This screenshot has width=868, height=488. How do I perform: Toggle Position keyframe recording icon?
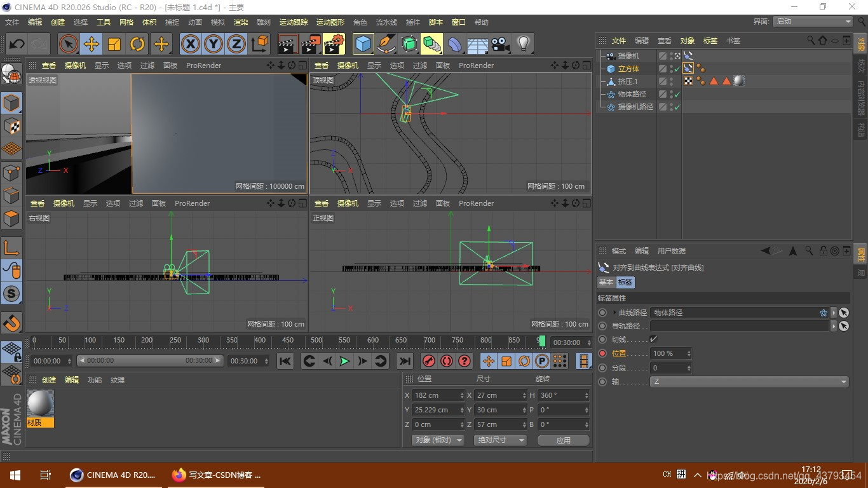(x=489, y=361)
